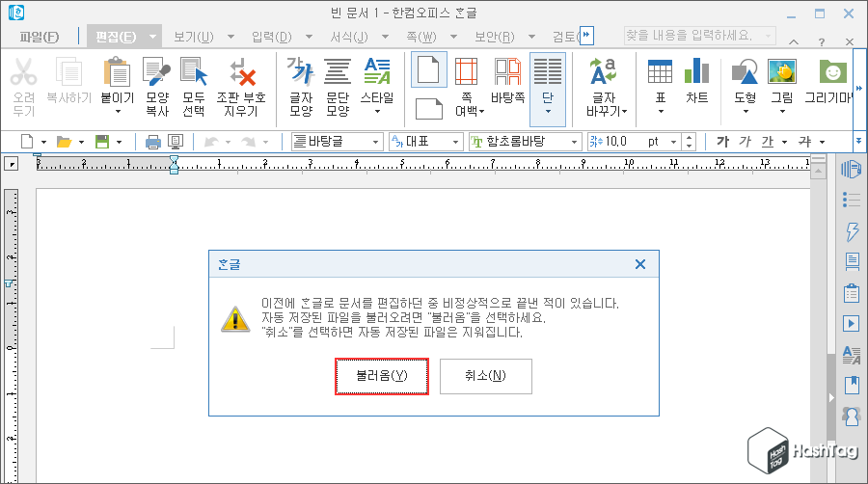Insert a Picture (그림) icon
This screenshot has width=868, height=484.
click(x=781, y=72)
